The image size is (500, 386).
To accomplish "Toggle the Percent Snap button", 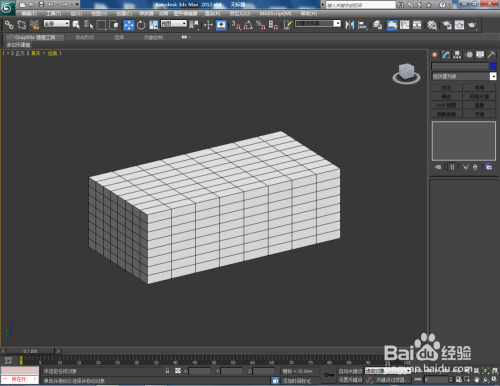I will pyautogui.click(x=261, y=25).
